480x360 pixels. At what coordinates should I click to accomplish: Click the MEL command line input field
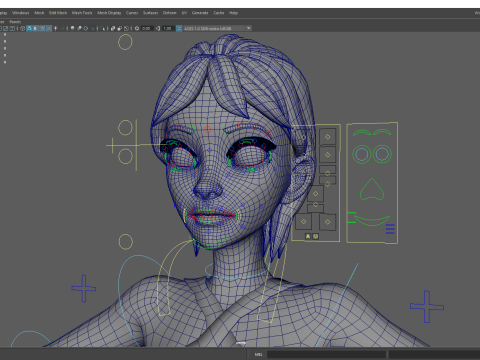pos(326,354)
